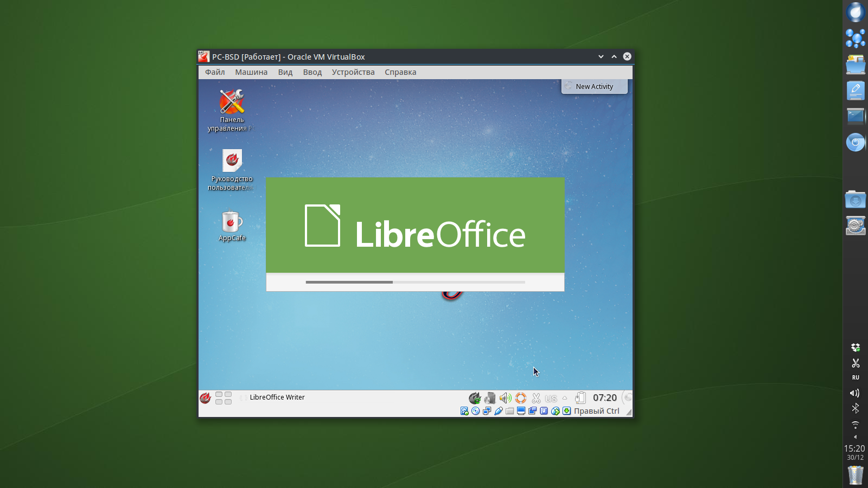This screenshot has height=488, width=868.
Task: Click the VirtualBox CPU chip indicator
Action: point(544,411)
